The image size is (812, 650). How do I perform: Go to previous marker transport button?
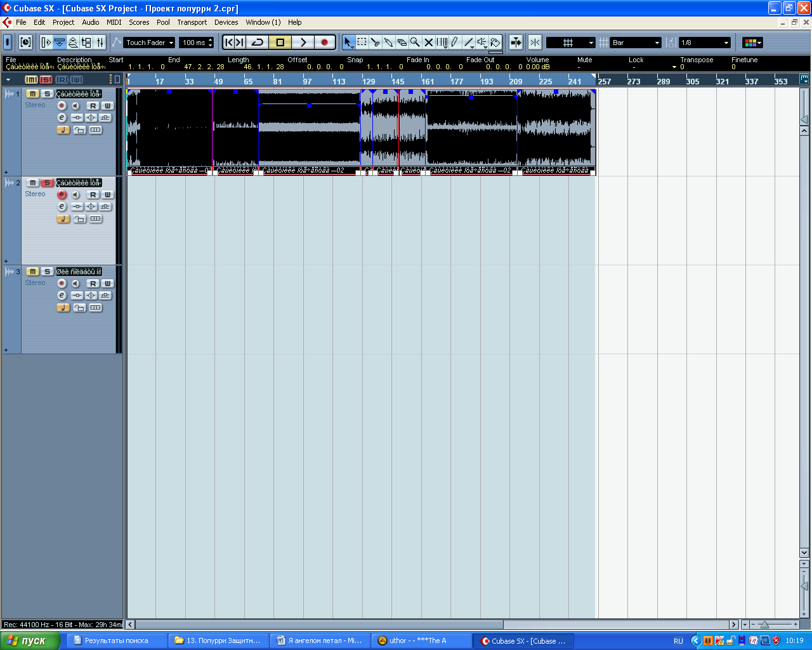pyautogui.click(x=229, y=43)
